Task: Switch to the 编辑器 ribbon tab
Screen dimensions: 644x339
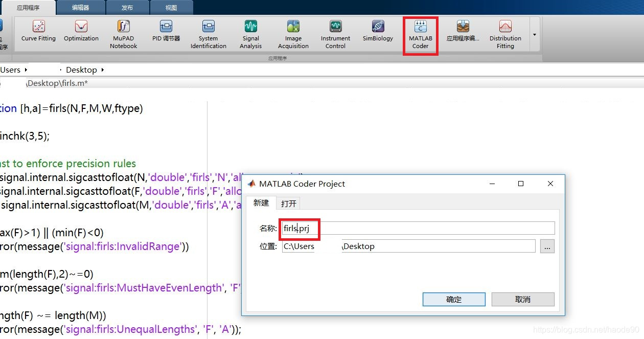Action: [x=81, y=8]
